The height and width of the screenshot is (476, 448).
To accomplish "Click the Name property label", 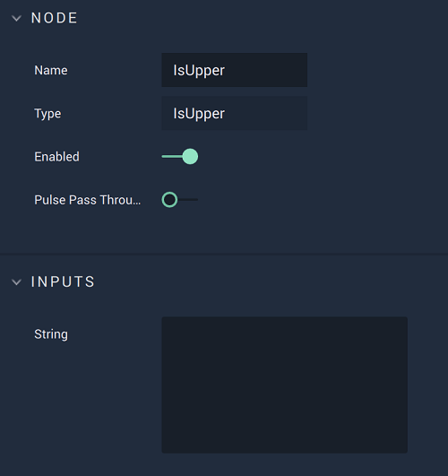I will [51, 71].
